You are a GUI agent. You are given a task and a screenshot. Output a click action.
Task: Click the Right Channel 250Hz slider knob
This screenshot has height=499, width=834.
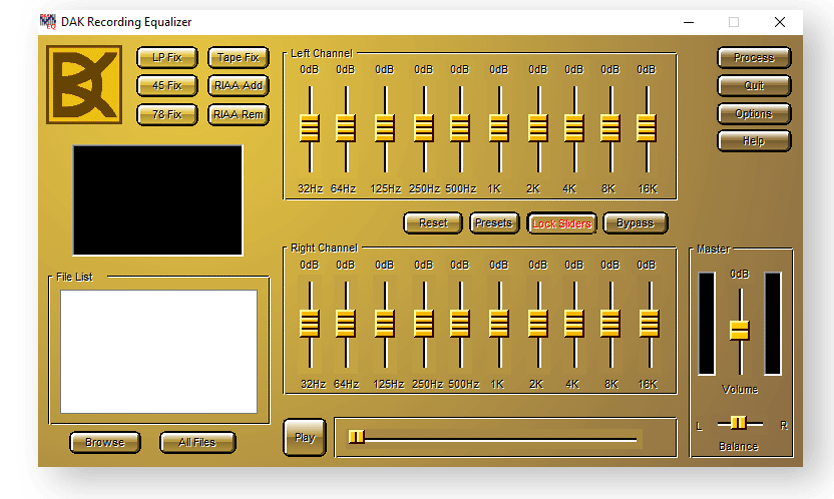[x=424, y=323]
